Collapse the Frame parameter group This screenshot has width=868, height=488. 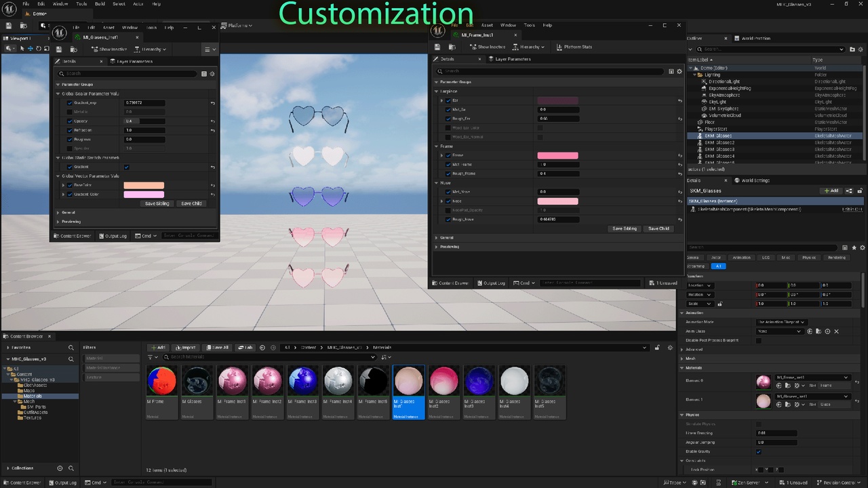click(x=437, y=146)
